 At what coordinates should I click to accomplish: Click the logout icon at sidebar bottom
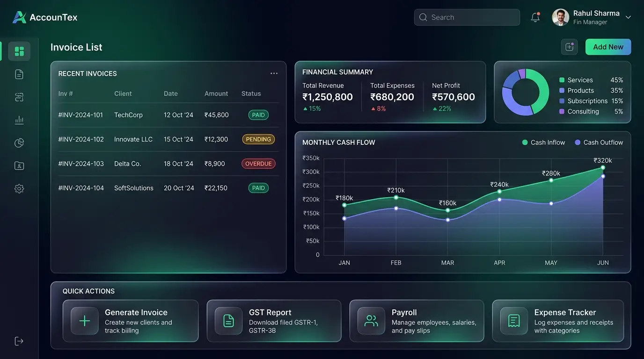(19, 341)
